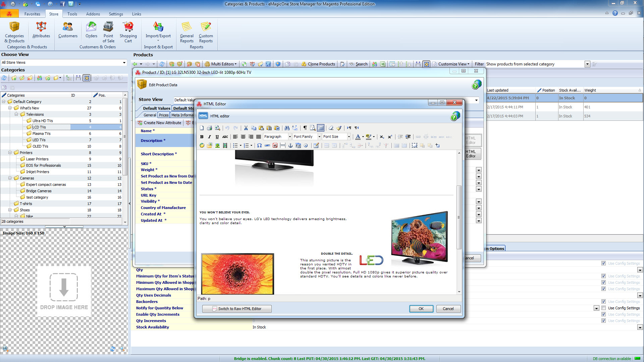The height and width of the screenshot is (362, 644).
Task: Refresh products list toolbar icon
Action: tap(162, 64)
